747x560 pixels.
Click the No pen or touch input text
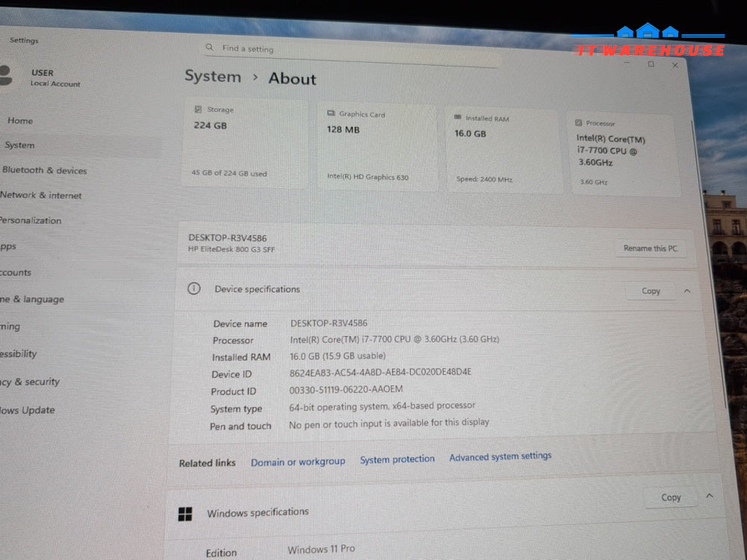[388, 423]
